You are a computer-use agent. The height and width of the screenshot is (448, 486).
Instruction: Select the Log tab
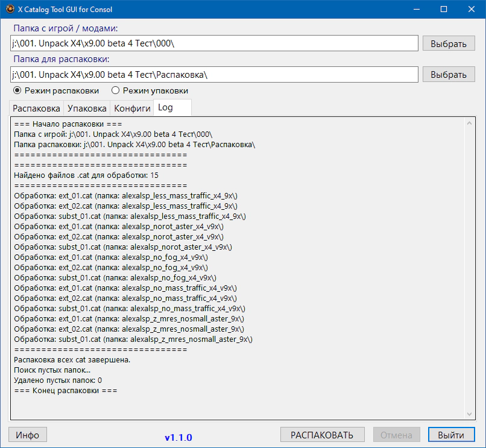(x=165, y=109)
